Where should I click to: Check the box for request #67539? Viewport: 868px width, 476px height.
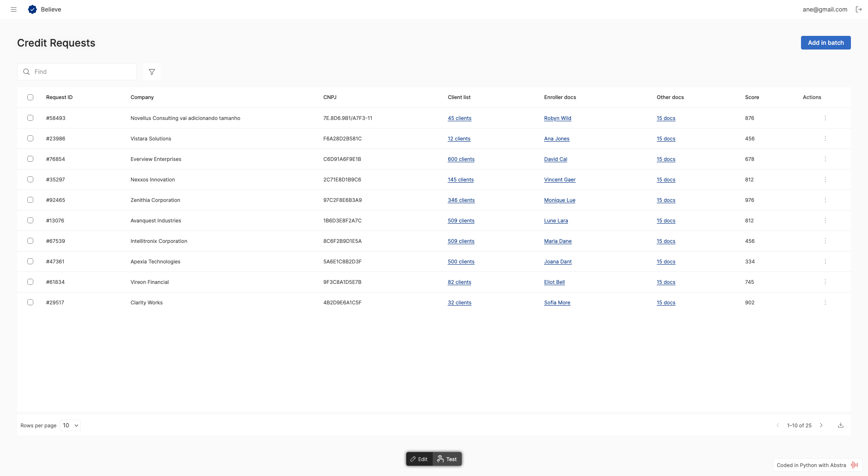click(30, 241)
